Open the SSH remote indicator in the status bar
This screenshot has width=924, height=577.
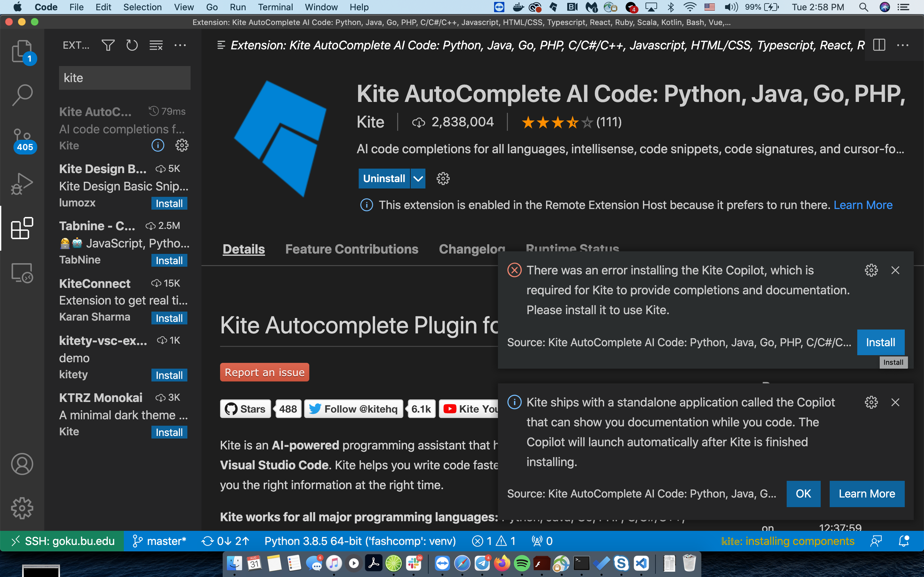(x=62, y=541)
